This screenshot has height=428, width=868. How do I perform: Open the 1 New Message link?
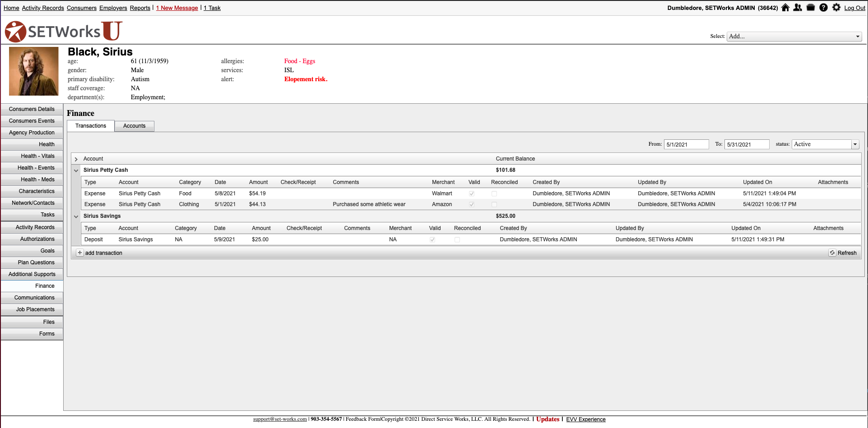coord(177,8)
